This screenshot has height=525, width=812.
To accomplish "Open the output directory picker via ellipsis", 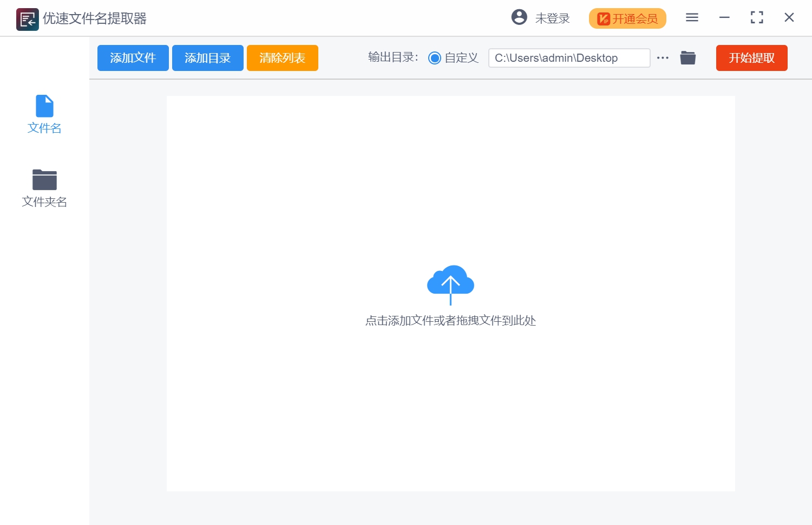I will coord(663,57).
